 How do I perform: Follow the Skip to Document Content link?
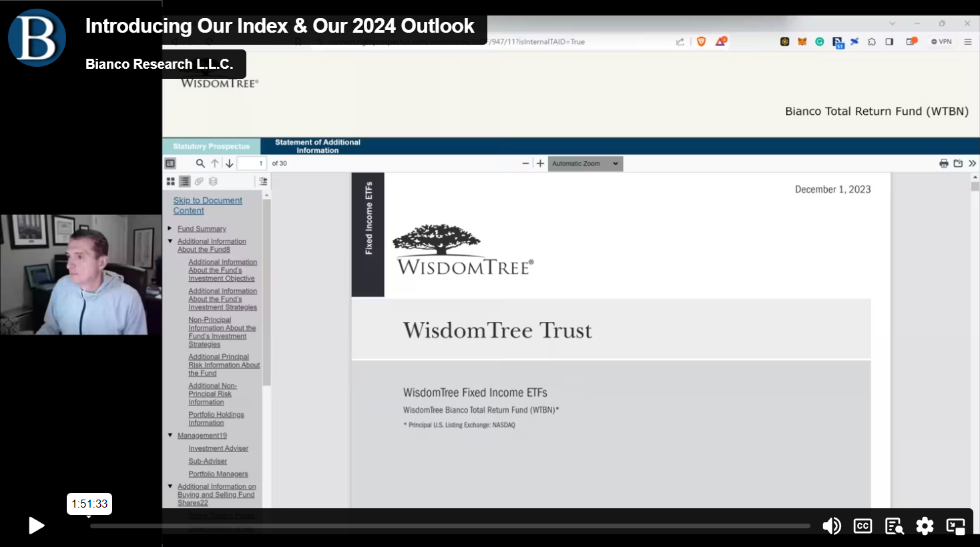(x=208, y=206)
